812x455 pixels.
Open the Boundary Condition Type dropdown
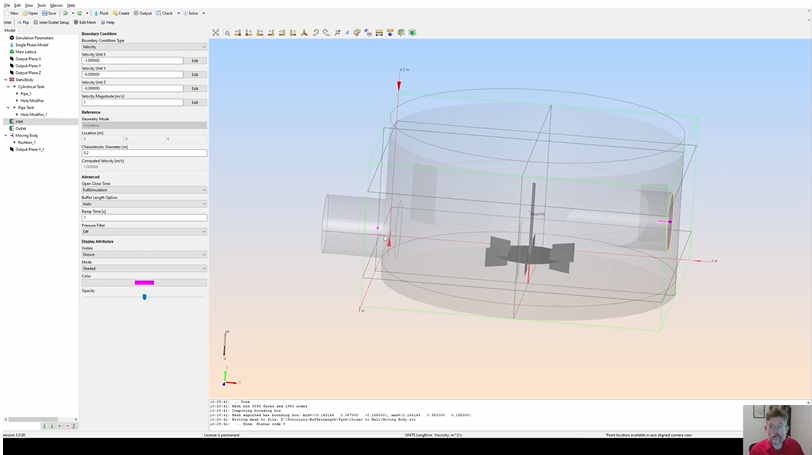(x=144, y=47)
